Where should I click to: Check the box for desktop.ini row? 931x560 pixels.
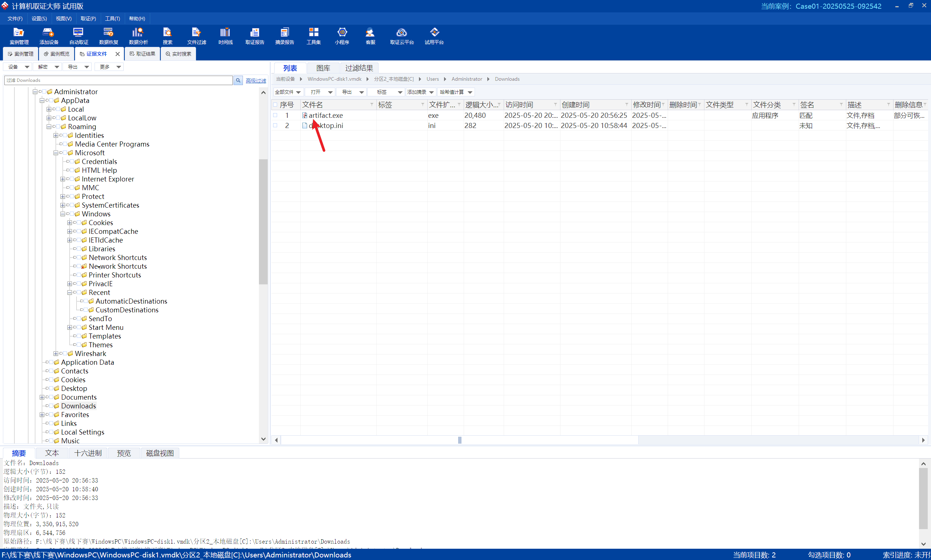click(275, 125)
